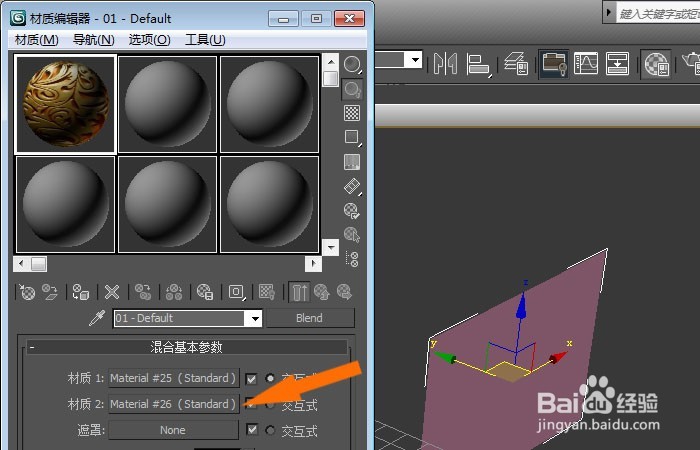
Task: Click the Sample UV Tiling icon
Action: [352, 137]
